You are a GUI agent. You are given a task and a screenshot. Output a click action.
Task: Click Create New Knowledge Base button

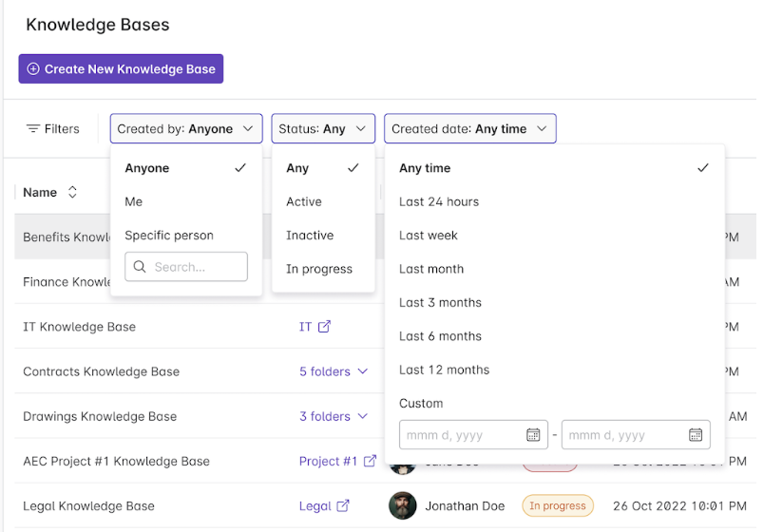(x=121, y=68)
